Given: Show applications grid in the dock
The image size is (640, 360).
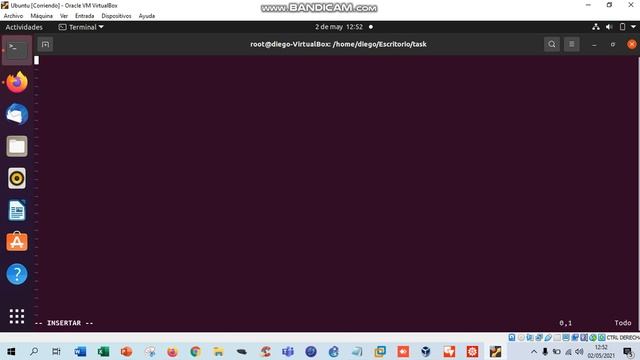Looking at the screenshot, I should click(17, 316).
